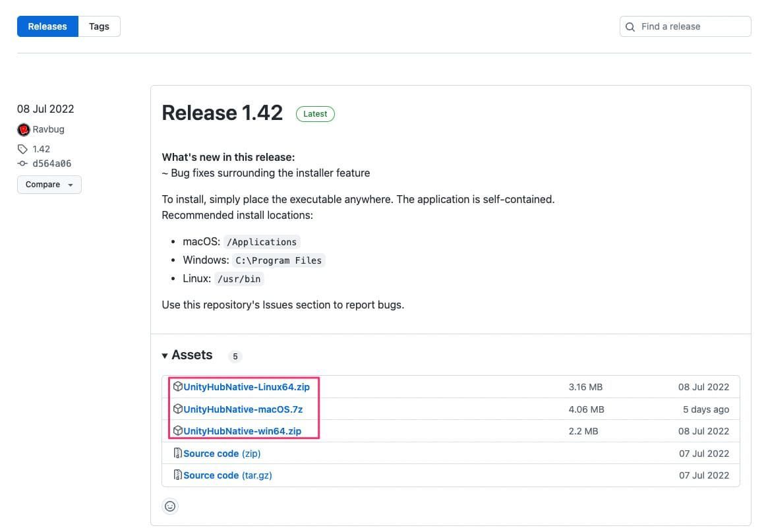Open the Compare dropdown

[49, 185]
